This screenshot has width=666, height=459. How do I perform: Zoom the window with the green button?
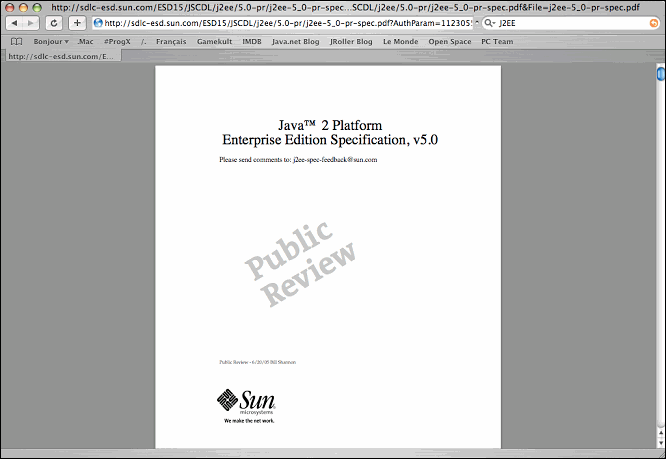(37, 8)
